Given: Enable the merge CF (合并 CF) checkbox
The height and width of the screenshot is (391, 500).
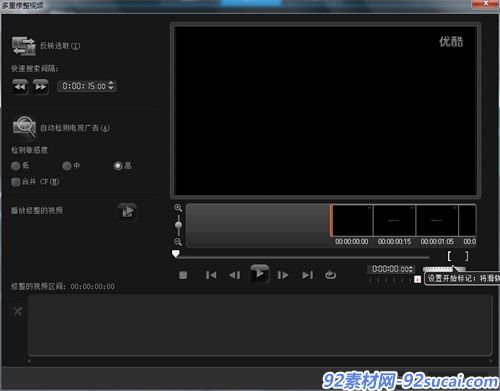Looking at the screenshot, I should 15,182.
